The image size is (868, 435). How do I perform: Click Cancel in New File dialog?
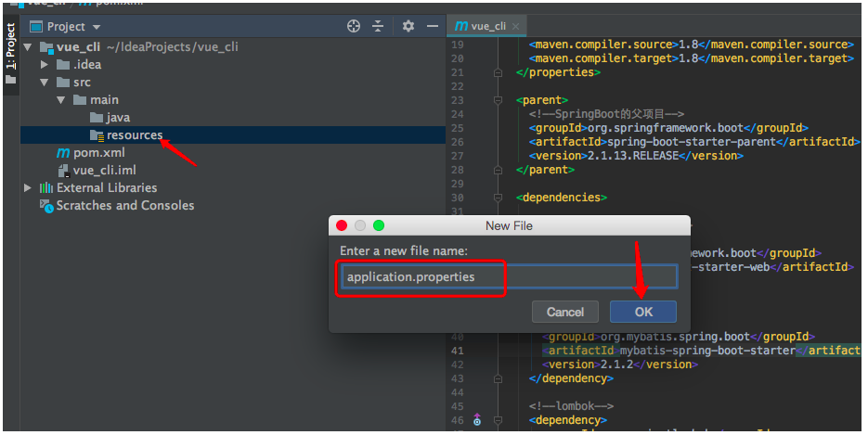click(565, 312)
